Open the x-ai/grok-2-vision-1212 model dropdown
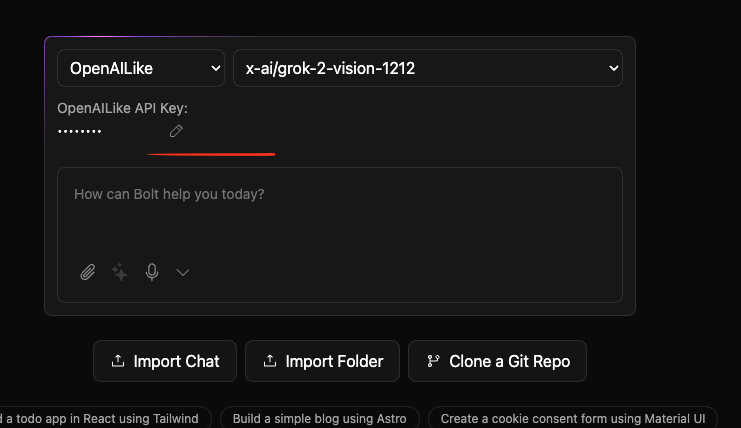The image size is (741, 428). [428, 68]
